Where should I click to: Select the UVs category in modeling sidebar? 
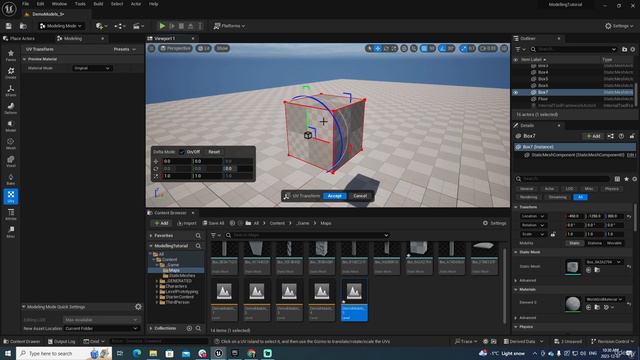(x=11, y=196)
